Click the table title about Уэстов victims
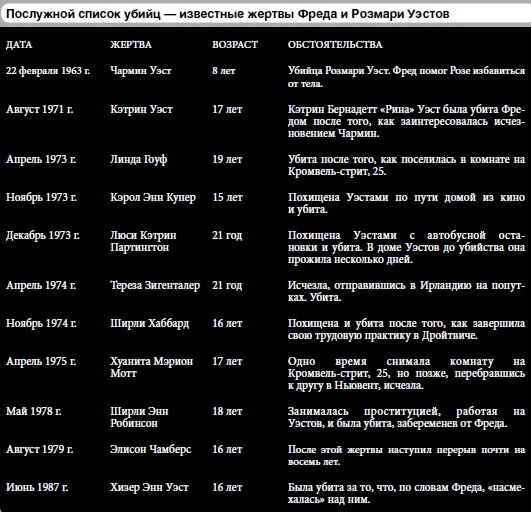The width and height of the screenshot is (531, 512). point(228,14)
